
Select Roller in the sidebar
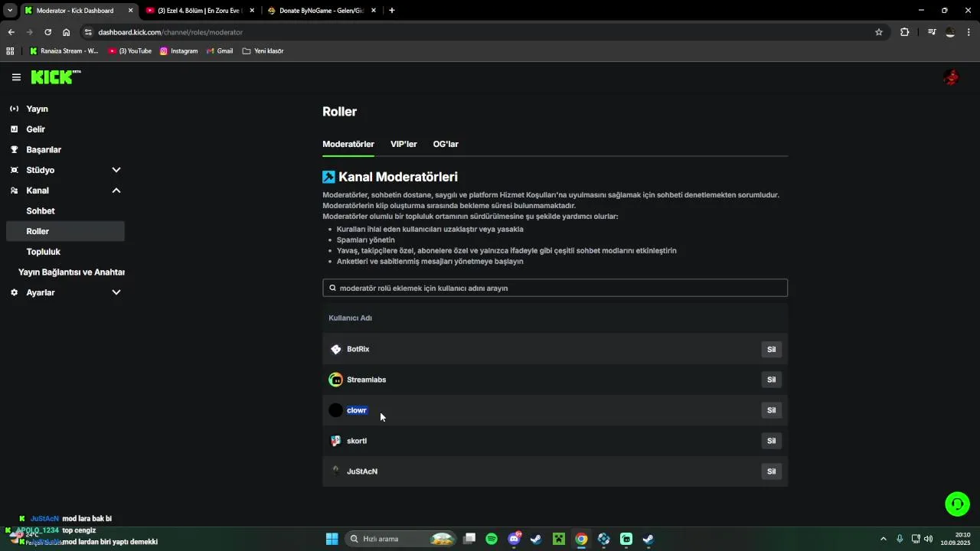pos(64,231)
